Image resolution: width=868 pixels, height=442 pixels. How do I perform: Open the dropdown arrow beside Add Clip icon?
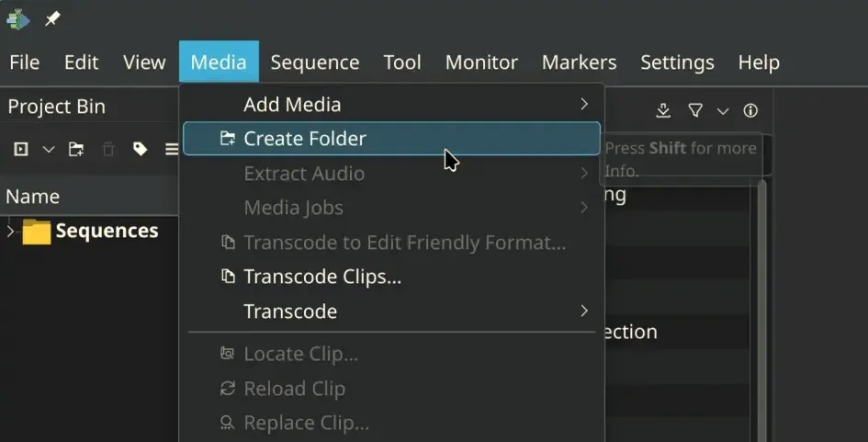coord(49,149)
